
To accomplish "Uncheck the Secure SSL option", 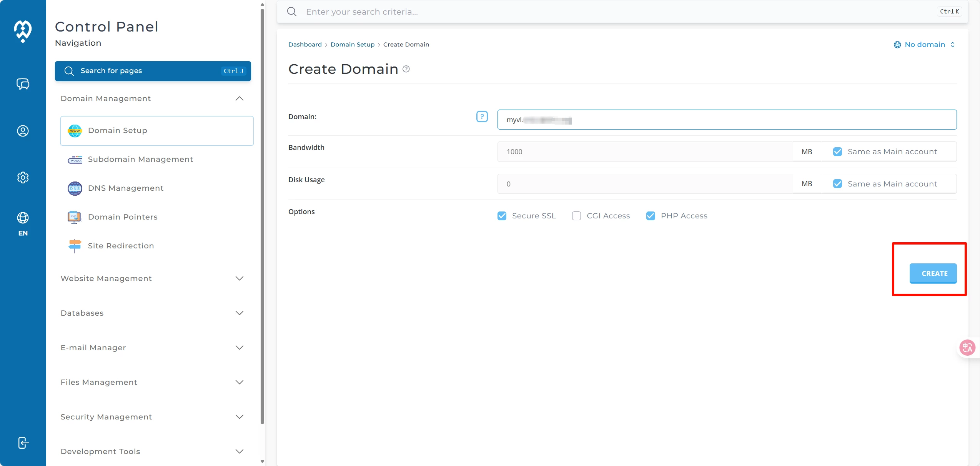I will [502, 216].
